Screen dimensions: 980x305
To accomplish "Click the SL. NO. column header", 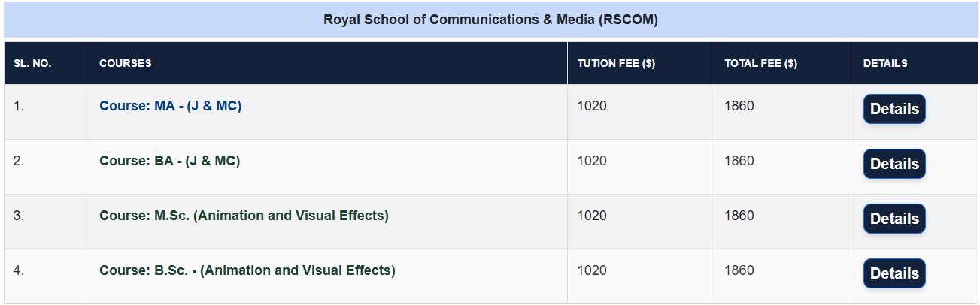I will [x=32, y=64].
